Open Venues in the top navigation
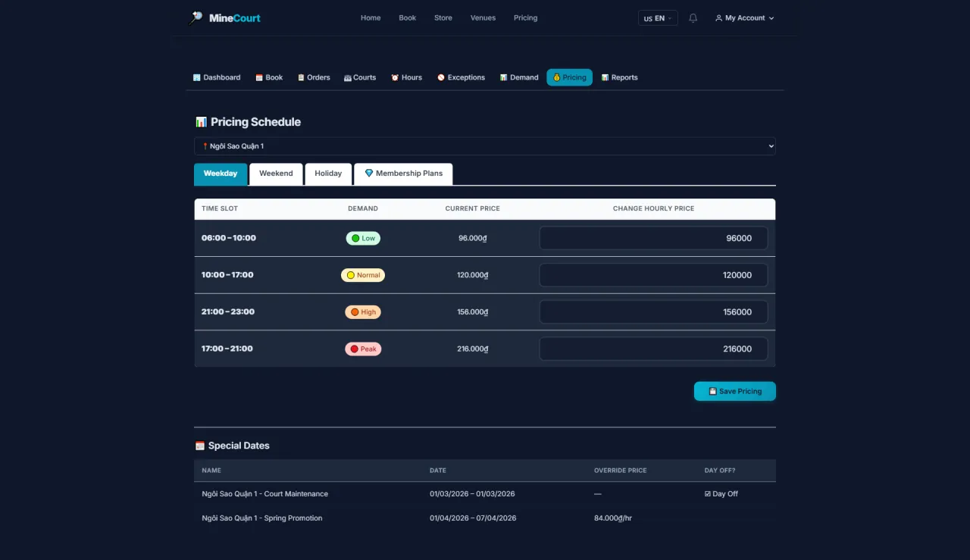The image size is (970, 560). tap(483, 18)
